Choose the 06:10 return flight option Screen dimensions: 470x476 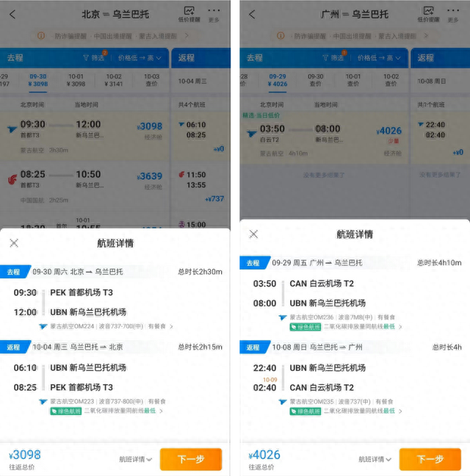(200, 136)
